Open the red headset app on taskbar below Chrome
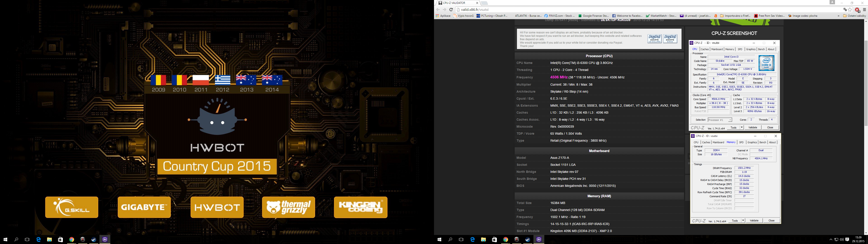This screenshot has height=244, width=868. click(517, 240)
